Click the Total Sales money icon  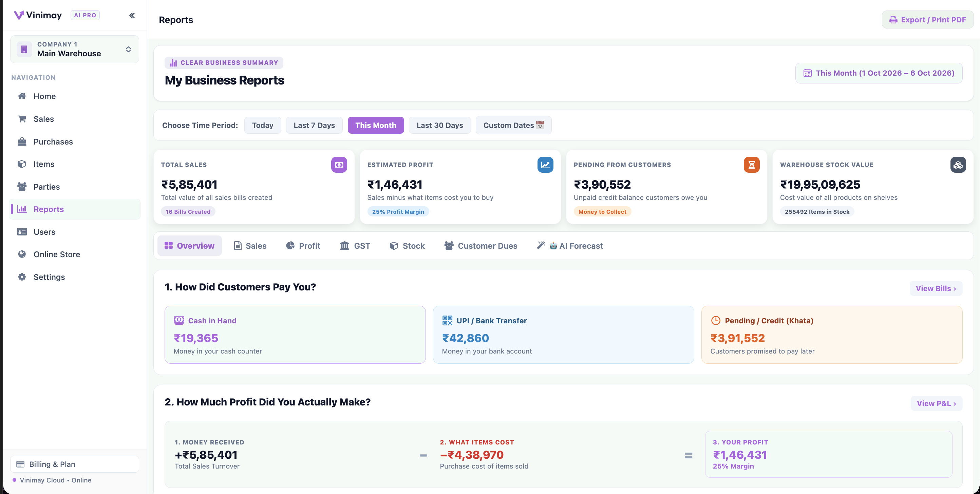click(x=339, y=165)
